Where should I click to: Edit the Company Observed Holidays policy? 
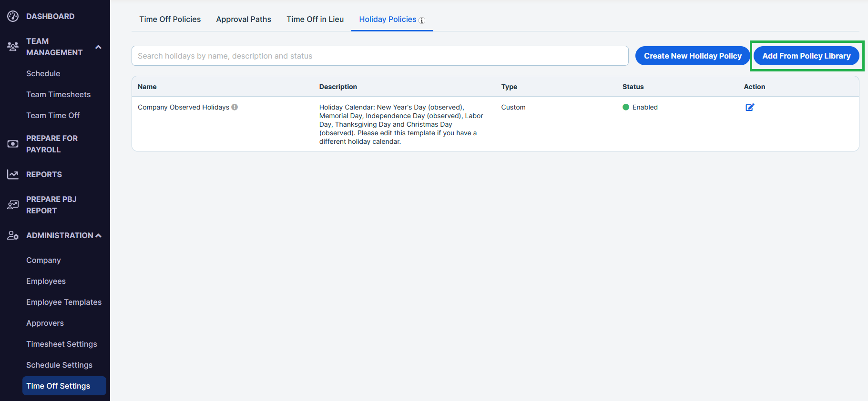pyautogui.click(x=750, y=107)
